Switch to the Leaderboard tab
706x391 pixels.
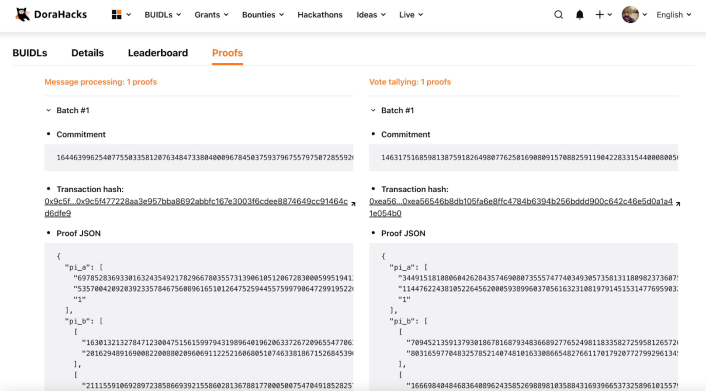click(x=158, y=53)
